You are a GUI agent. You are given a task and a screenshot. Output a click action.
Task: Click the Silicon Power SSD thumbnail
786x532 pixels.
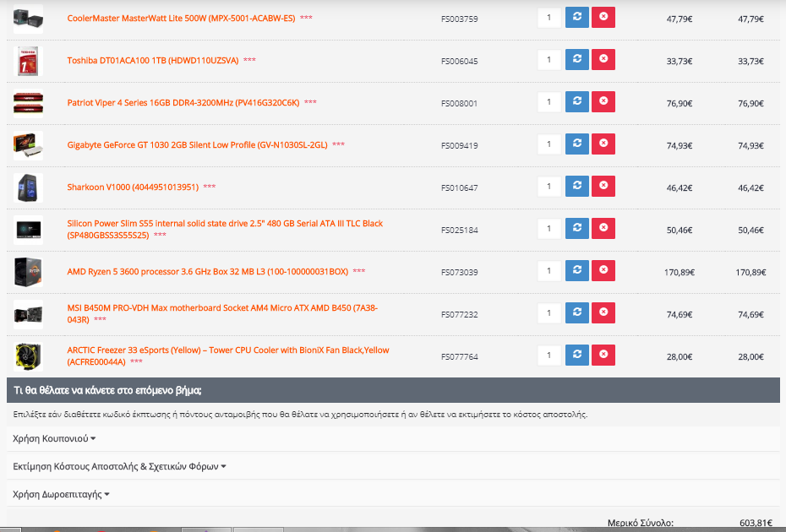(28, 230)
